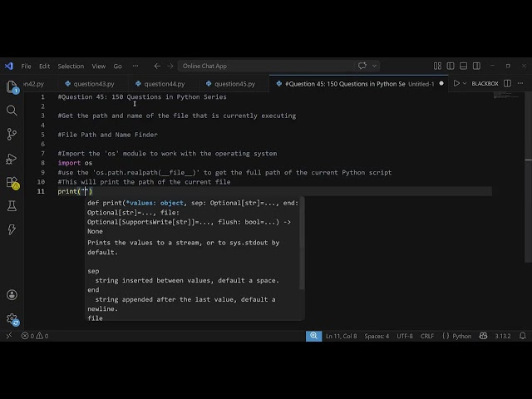The height and width of the screenshot is (399, 532).
Task: Change the CRLF line ending
Action: pyautogui.click(x=427, y=336)
